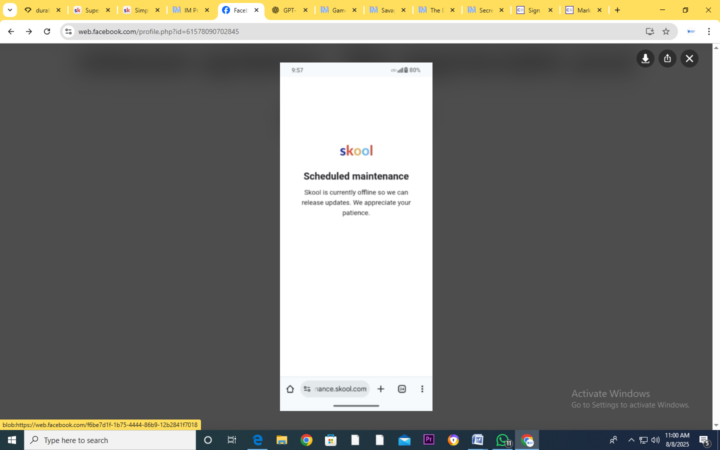Open the Windows taskbar search box
Viewport: 720px width, 450px height.
pos(110,440)
